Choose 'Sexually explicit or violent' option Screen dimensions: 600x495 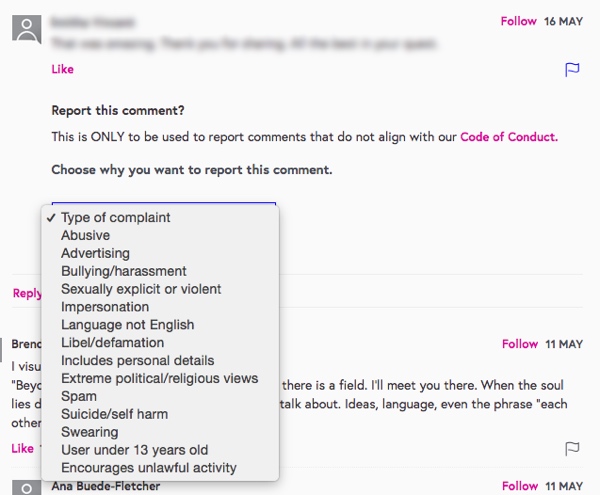141,289
